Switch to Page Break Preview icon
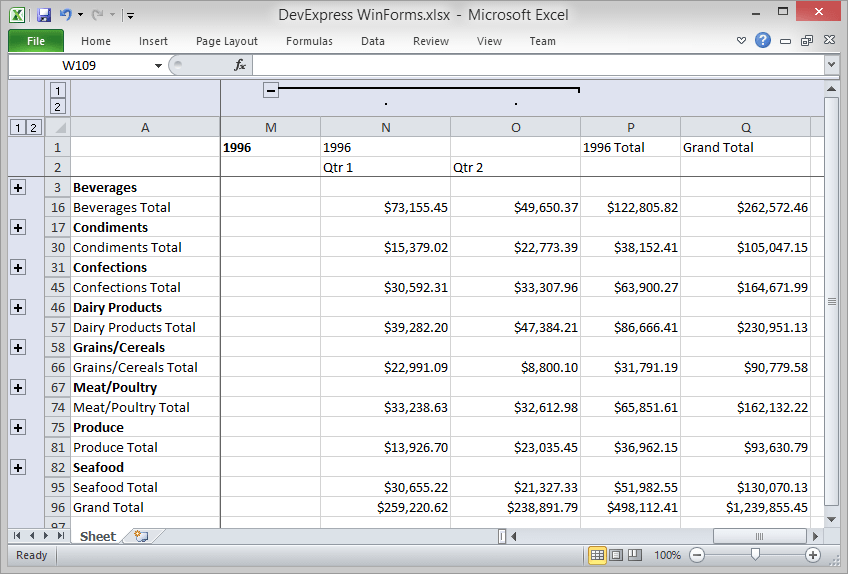The width and height of the screenshot is (848, 574). tap(635, 555)
